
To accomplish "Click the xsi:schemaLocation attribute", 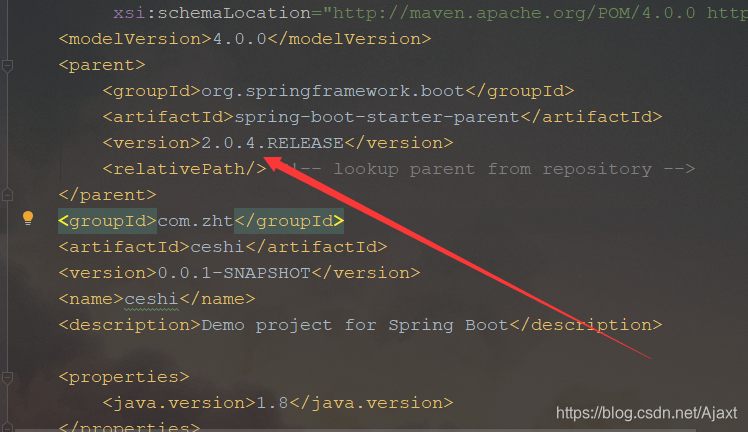I will 212,13.
